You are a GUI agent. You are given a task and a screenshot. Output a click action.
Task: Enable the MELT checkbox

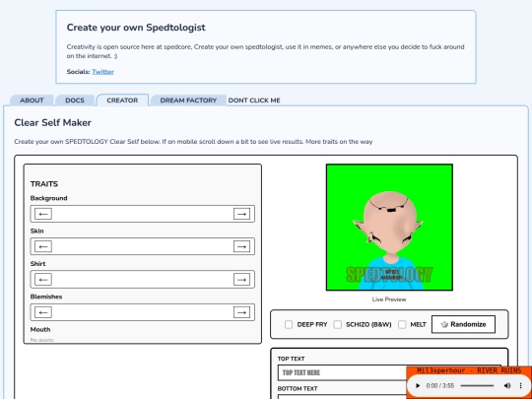402,325
